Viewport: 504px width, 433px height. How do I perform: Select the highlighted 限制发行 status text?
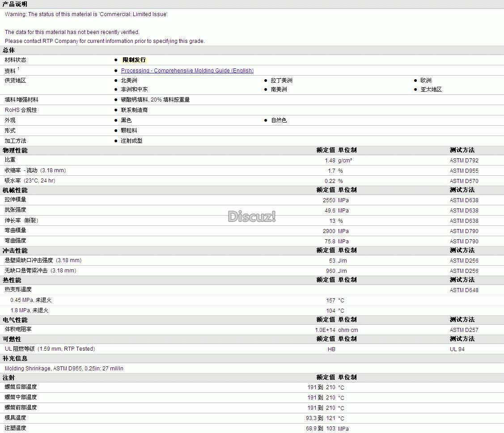[134, 60]
